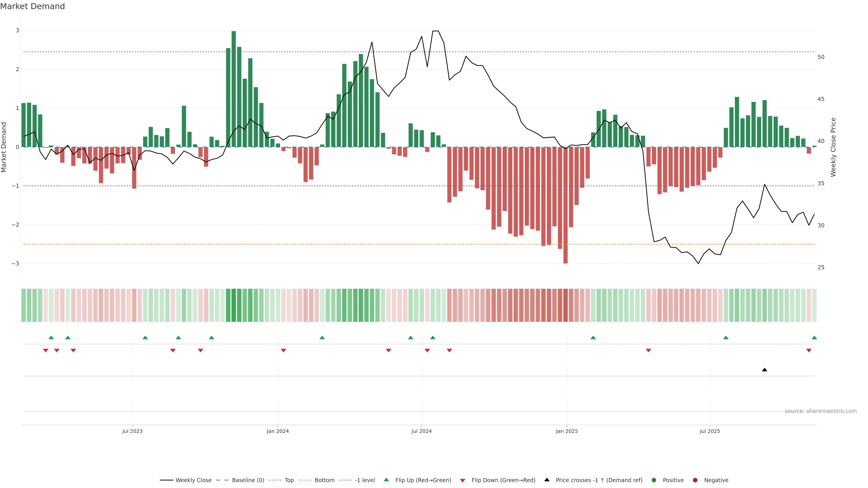
Task: Click the Market Demand chart title
Action: pos(33,6)
